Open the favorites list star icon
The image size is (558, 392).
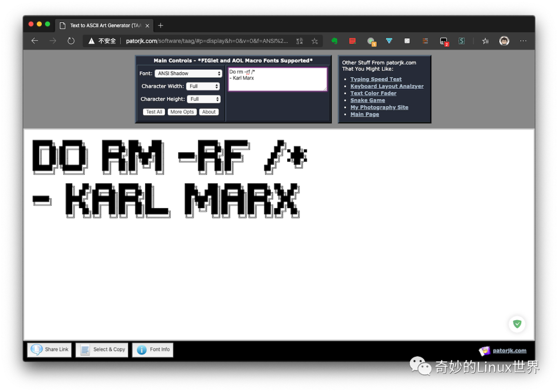485,41
